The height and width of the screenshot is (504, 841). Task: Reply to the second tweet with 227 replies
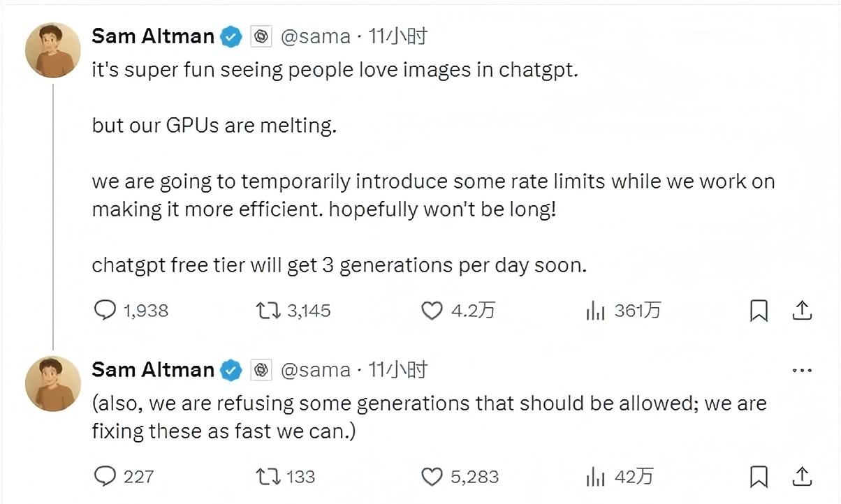[124, 477]
